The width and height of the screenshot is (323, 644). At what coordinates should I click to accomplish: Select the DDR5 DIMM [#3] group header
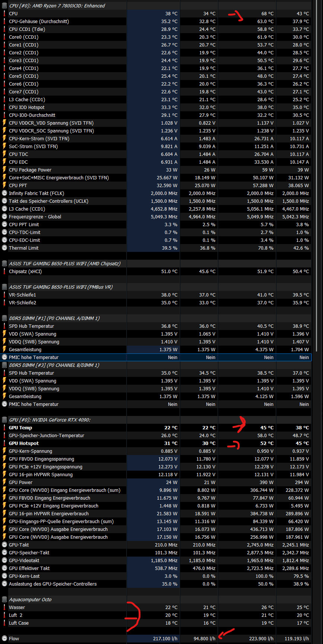[x=156, y=365]
